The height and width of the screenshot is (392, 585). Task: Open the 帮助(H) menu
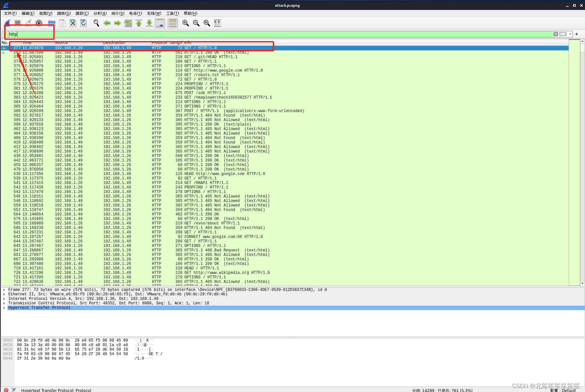191,13
